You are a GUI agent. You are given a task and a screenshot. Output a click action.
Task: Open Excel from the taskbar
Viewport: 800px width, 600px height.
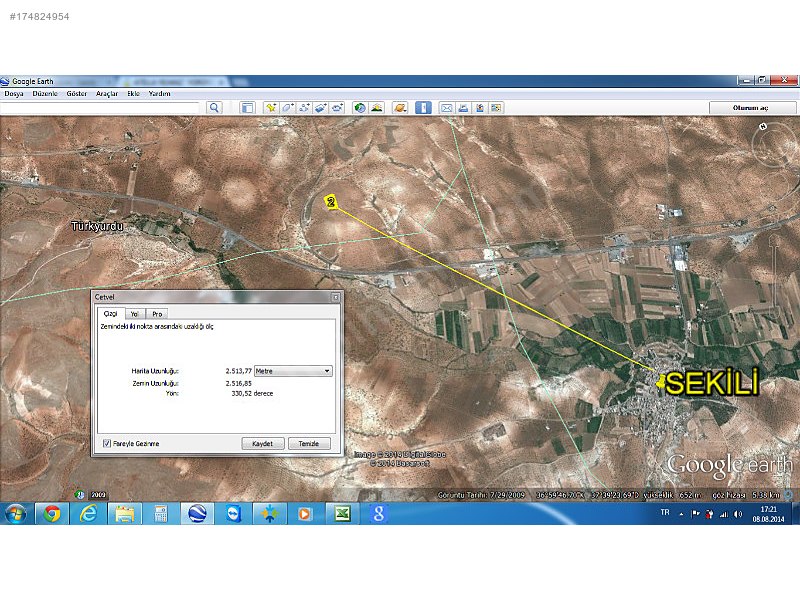pyautogui.click(x=342, y=514)
